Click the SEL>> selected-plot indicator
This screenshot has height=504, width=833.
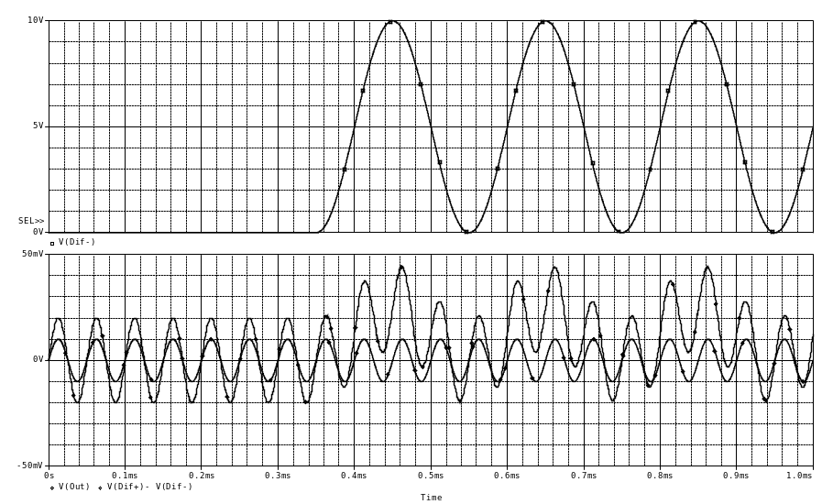30,222
